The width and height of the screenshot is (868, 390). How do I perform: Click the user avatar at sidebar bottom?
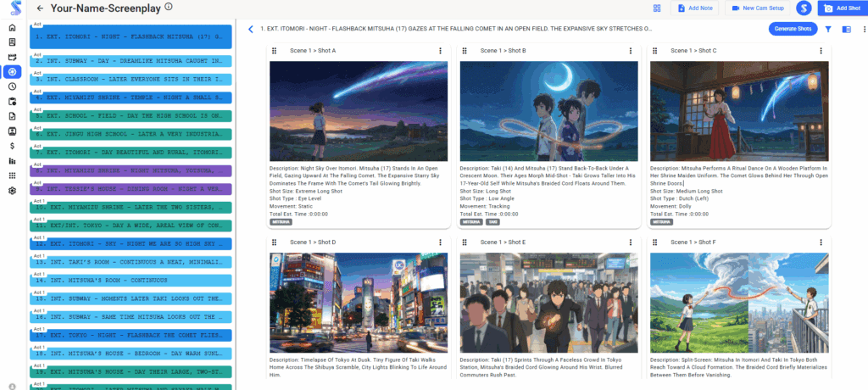click(12, 386)
